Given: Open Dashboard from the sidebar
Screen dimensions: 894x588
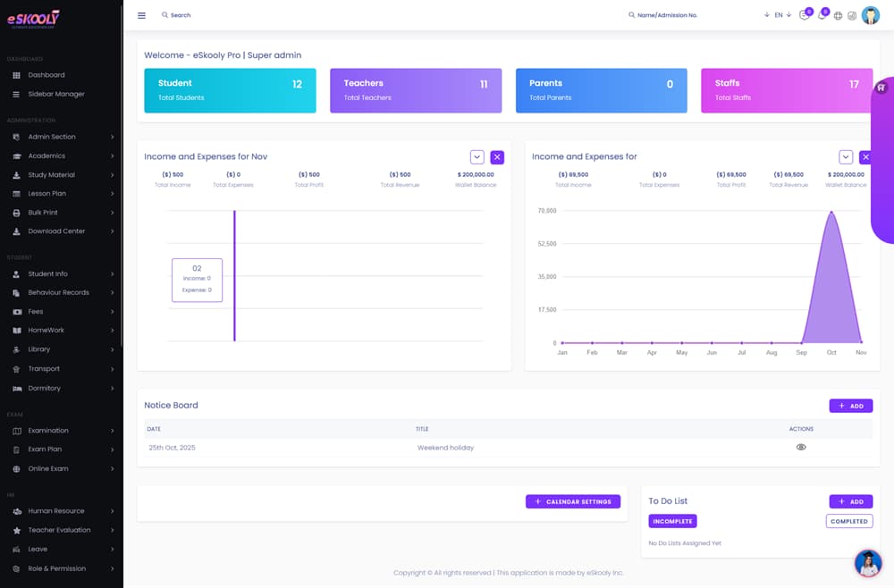Looking at the screenshot, I should tap(46, 75).
